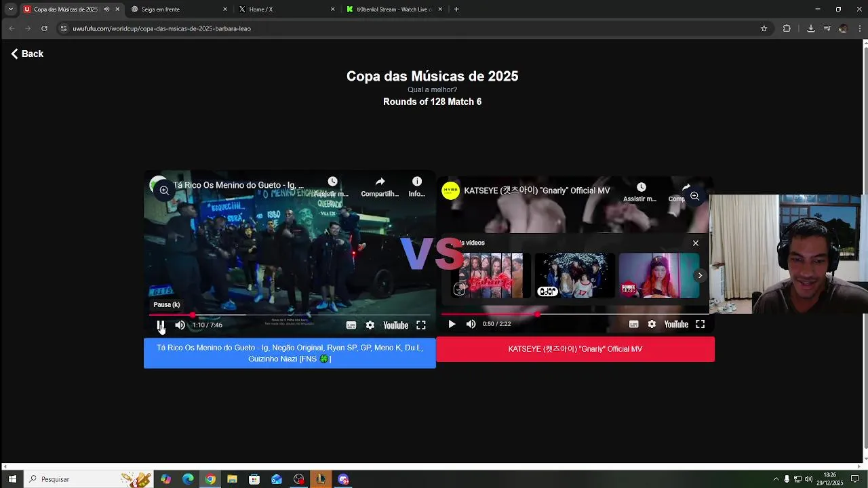The height and width of the screenshot is (488, 868).
Task: Reload the current page
Action: pos(44,28)
